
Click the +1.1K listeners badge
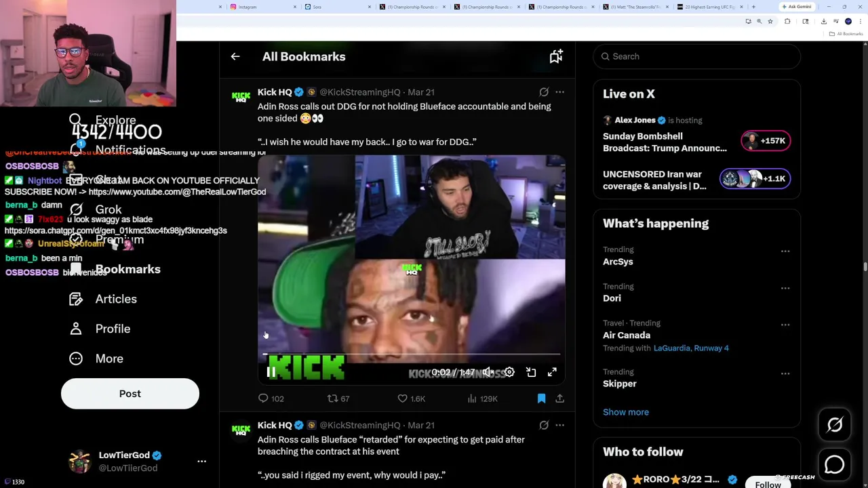point(755,179)
